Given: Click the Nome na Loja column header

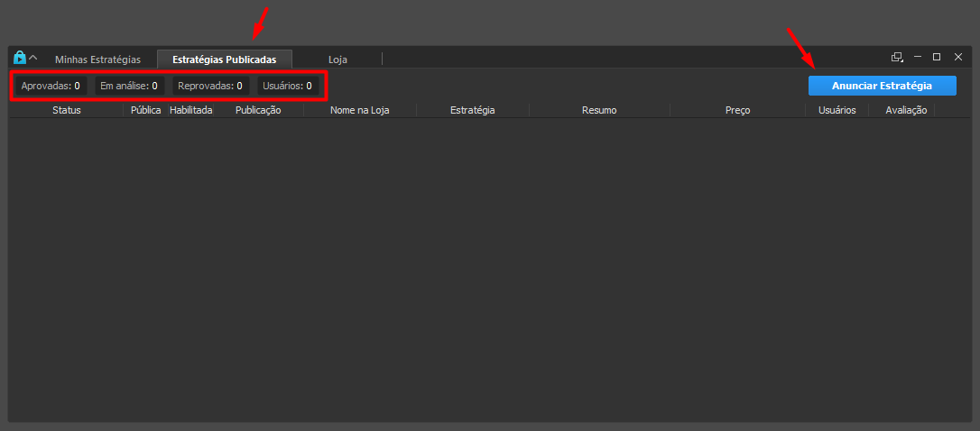Looking at the screenshot, I should click(360, 110).
